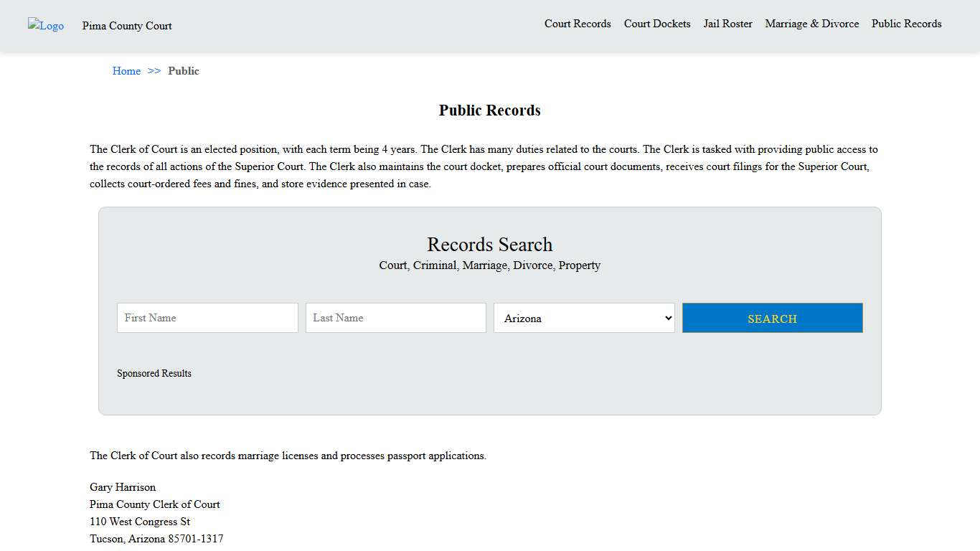Click the Records Search panel heading

click(489, 245)
